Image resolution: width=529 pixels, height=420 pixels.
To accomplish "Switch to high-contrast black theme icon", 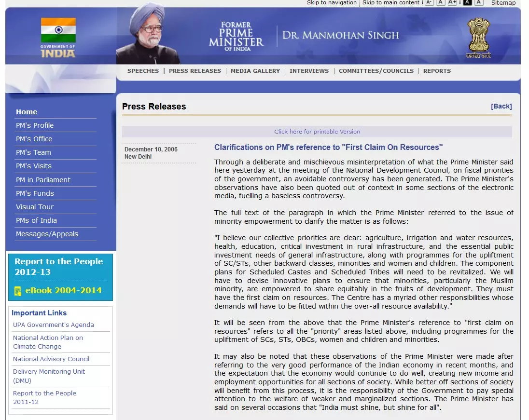I will pyautogui.click(x=467, y=2).
